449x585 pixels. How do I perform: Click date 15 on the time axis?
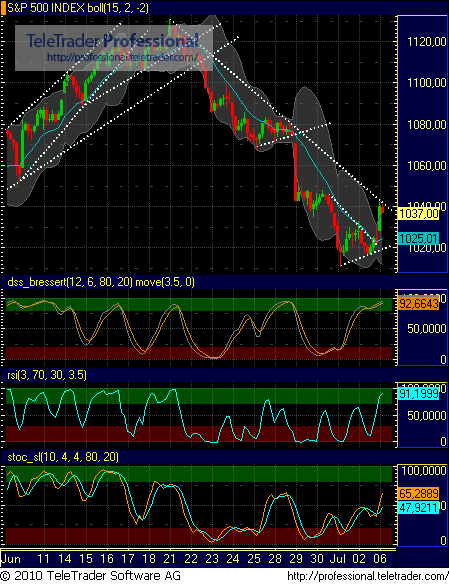coord(86,559)
